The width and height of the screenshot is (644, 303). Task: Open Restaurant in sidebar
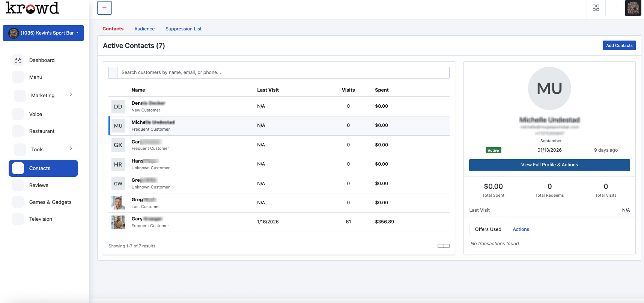pyautogui.click(x=42, y=131)
